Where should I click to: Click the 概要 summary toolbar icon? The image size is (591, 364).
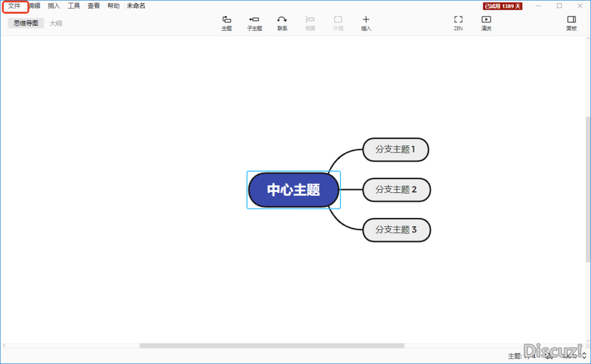point(310,24)
